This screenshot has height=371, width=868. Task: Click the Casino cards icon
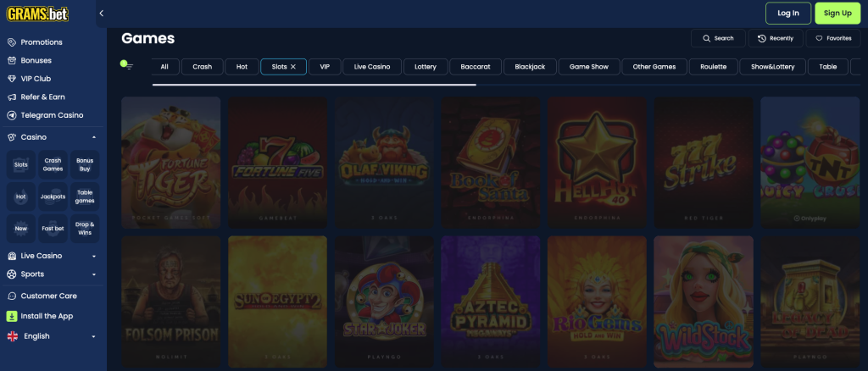point(12,136)
